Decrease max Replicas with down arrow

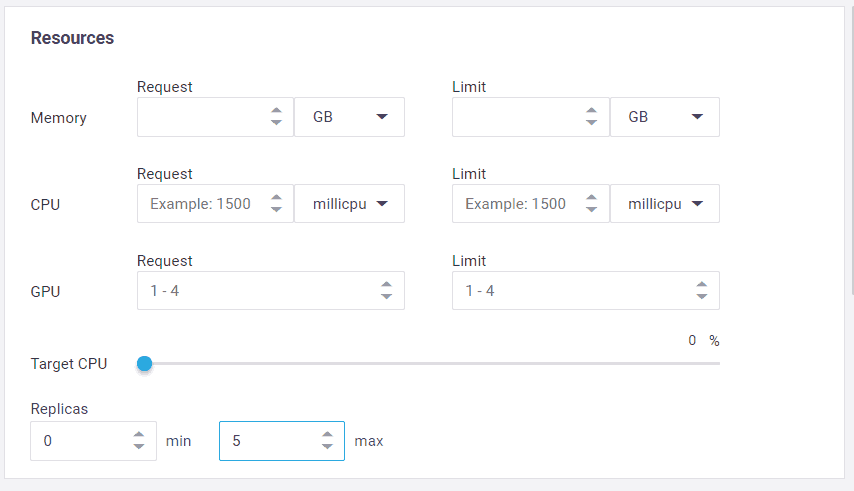click(327, 447)
